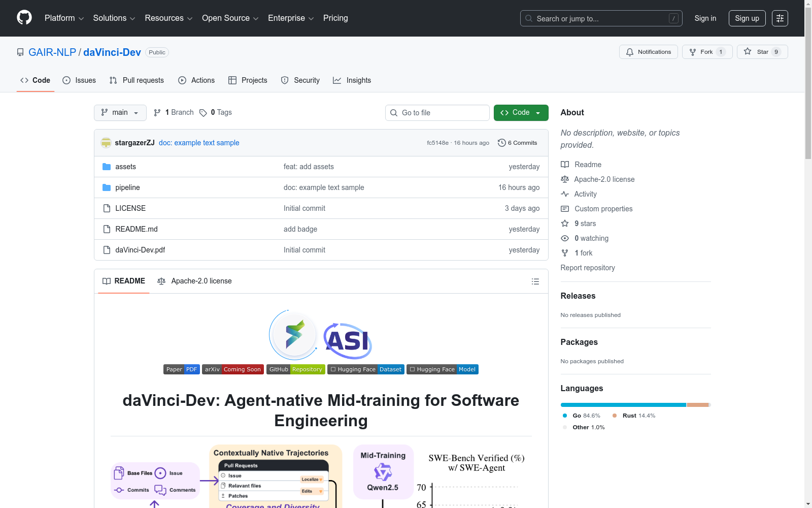The image size is (812, 508).
Task: Fork the daVinci-Dev repository
Action: 707,52
